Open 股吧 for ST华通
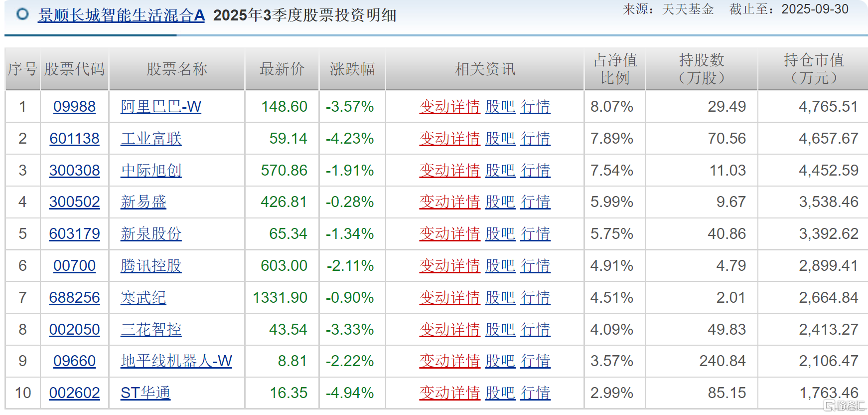This screenshot has height=415, width=868. coord(500,393)
